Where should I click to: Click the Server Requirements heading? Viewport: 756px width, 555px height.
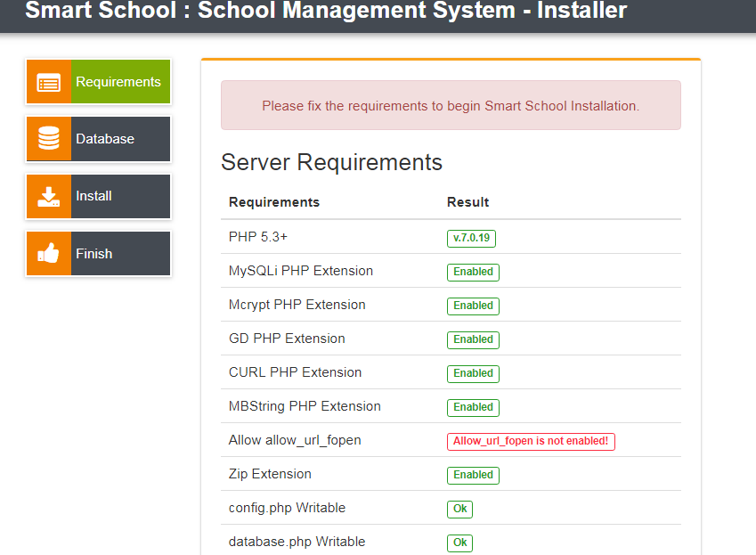point(331,162)
